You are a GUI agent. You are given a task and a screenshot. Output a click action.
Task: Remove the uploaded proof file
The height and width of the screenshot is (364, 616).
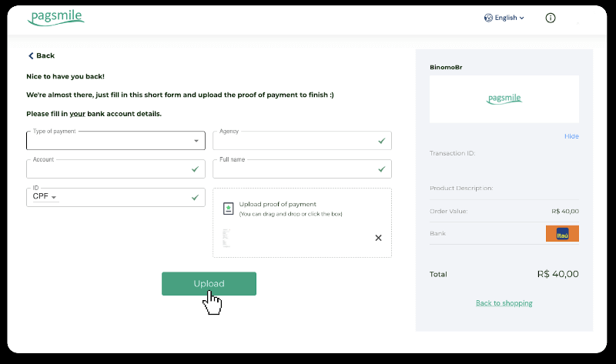pos(378,238)
